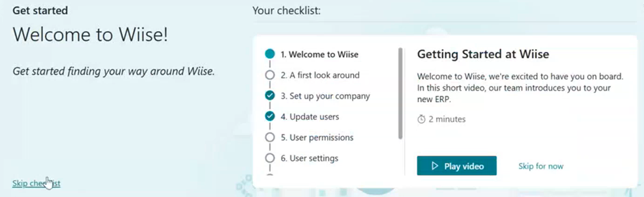Open the '5. User permissions' checklist step
The height and width of the screenshot is (197, 644).
(x=317, y=137)
